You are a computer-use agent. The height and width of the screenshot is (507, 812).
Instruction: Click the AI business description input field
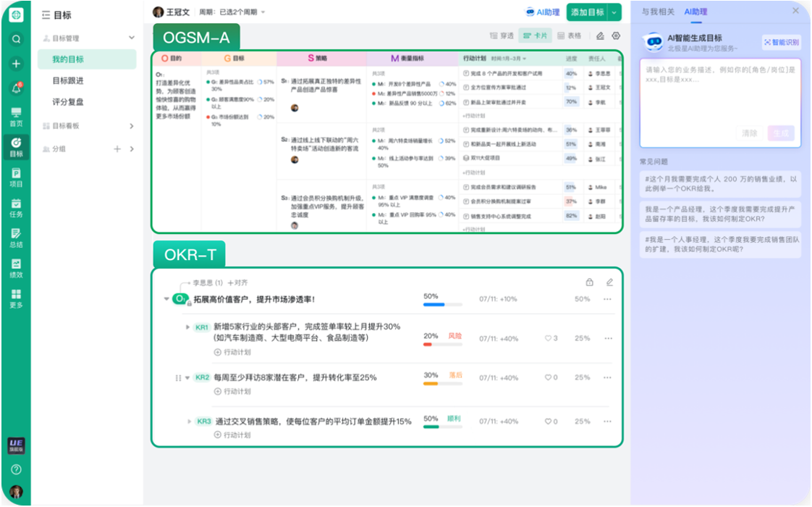[720, 94]
